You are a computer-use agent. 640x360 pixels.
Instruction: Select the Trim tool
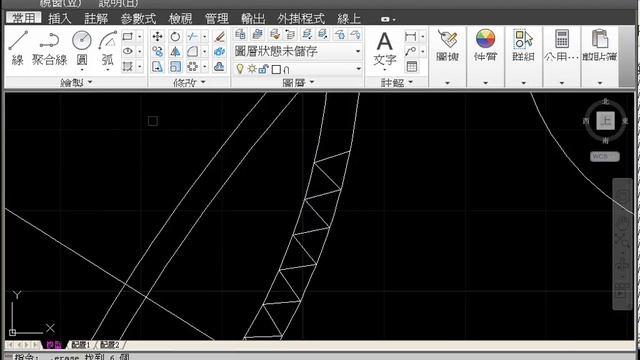[192, 36]
